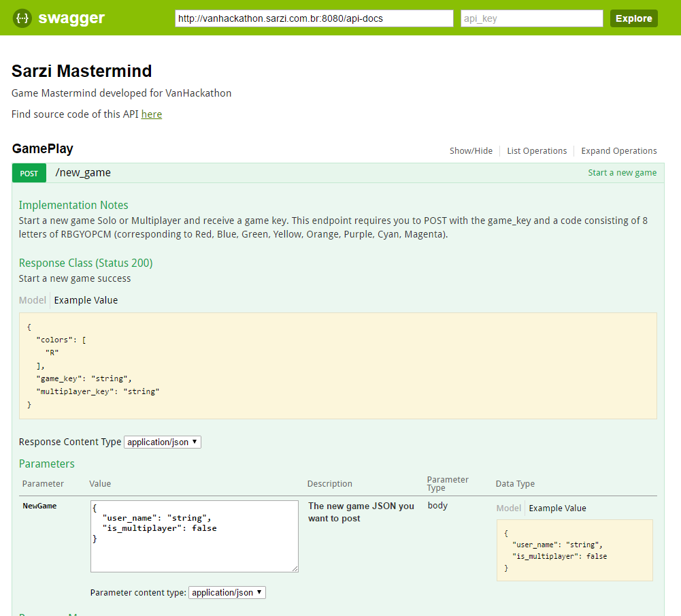The image size is (681, 616).
Task: Click Show/Hide for GamePlay
Action: click(471, 150)
